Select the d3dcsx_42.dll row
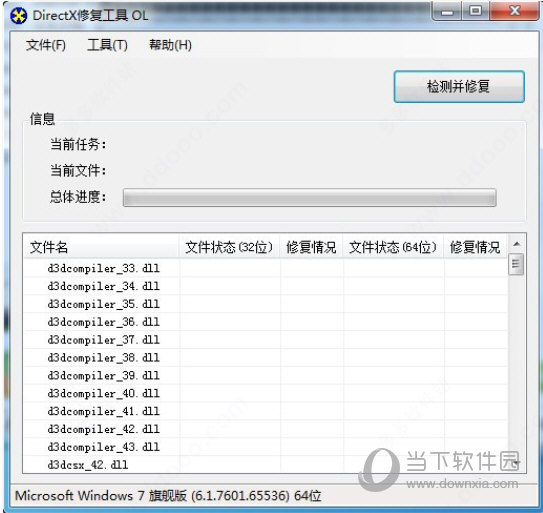 [266, 465]
